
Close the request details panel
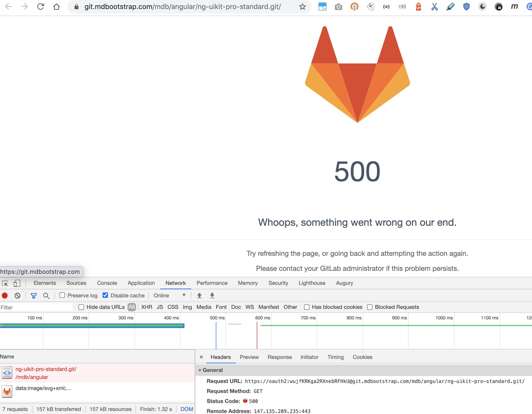[x=201, y=357]
